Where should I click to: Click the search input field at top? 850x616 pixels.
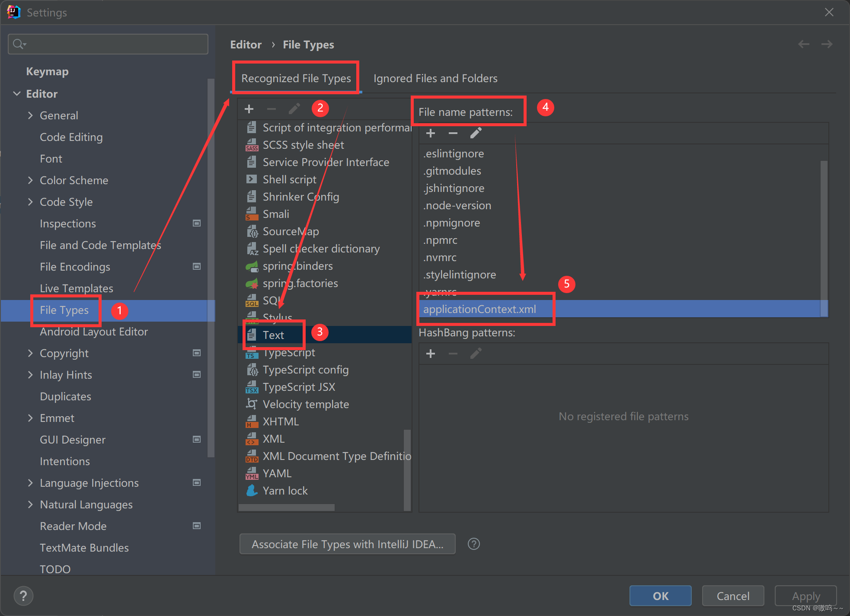(109, 44)
